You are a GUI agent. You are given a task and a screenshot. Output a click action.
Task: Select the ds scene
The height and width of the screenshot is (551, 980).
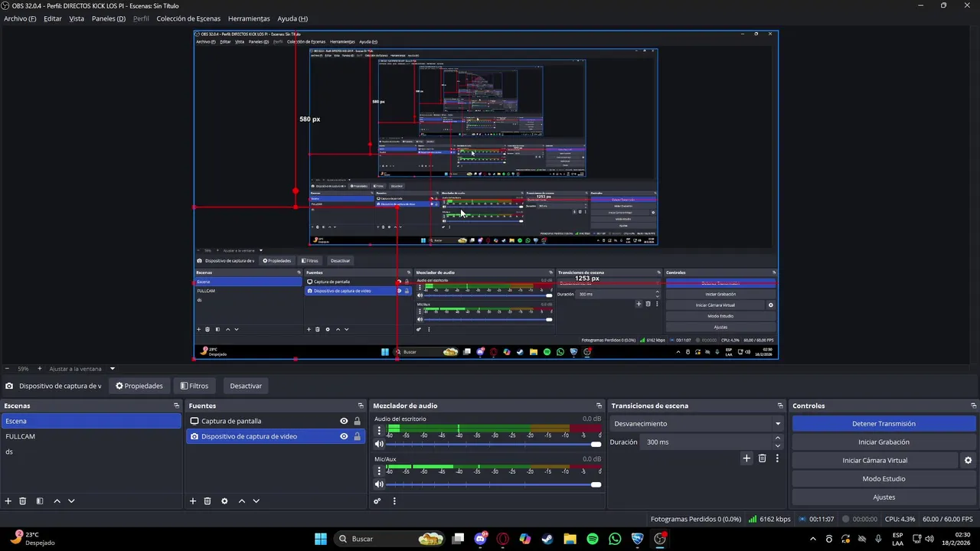[90, 452]
